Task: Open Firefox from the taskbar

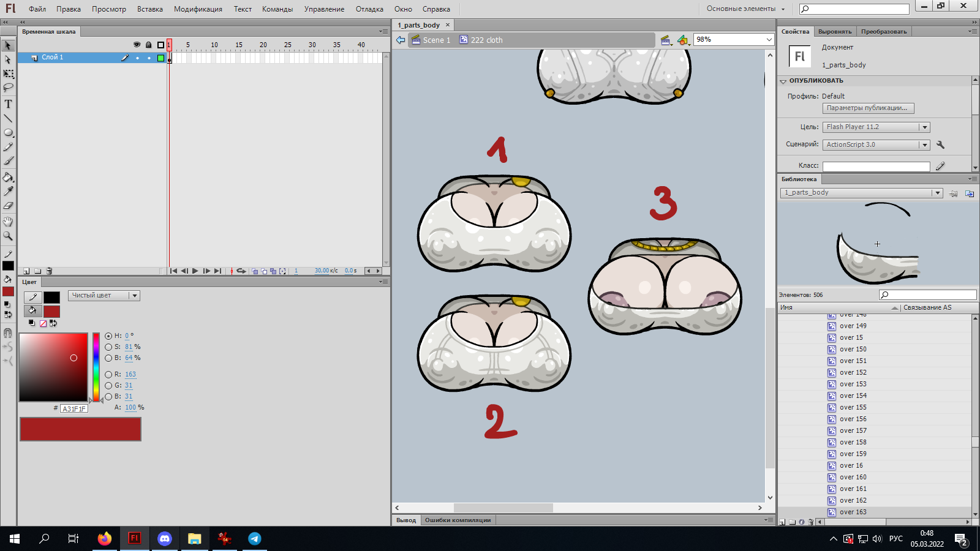Action: tap(105, 539)
